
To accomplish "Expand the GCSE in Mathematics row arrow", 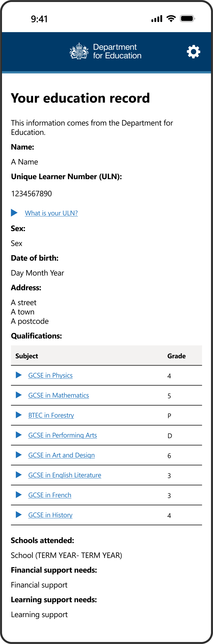I will [18, 395].
